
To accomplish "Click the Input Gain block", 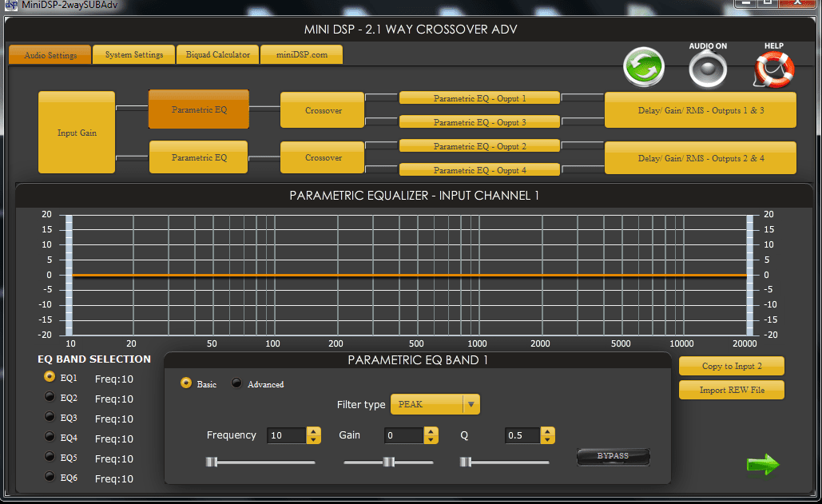I will 77,133.
